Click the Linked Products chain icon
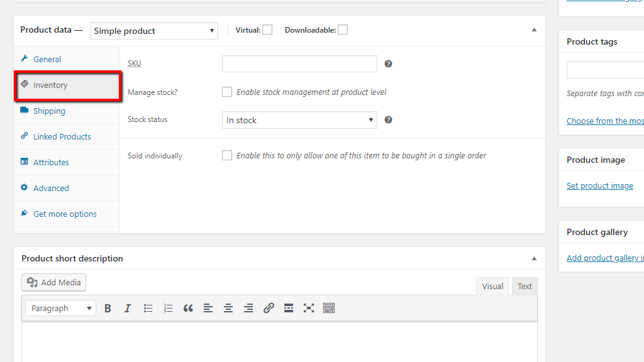This screenshot has height=362, width=644. [x=25, y=136]
